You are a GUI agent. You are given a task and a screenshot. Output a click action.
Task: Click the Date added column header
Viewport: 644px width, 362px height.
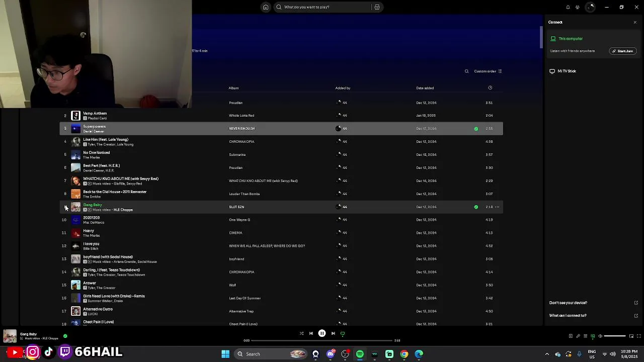point(425,88)
